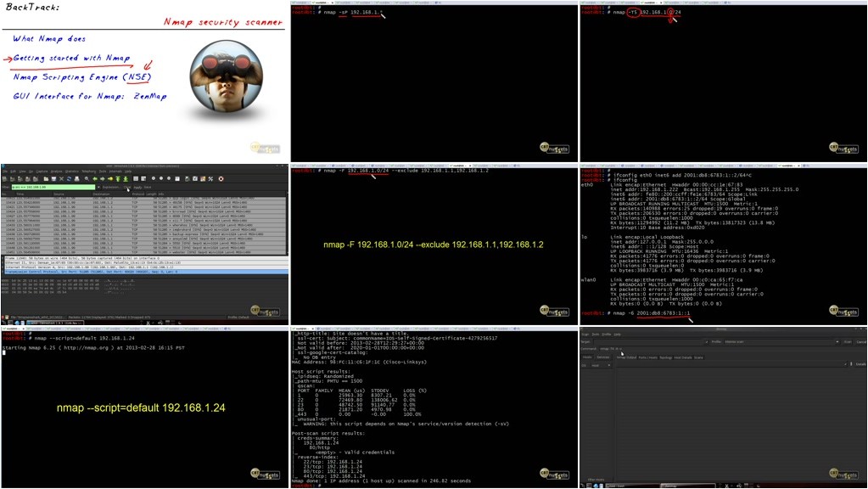Click Zenmap's Scan button

(848, 341)
